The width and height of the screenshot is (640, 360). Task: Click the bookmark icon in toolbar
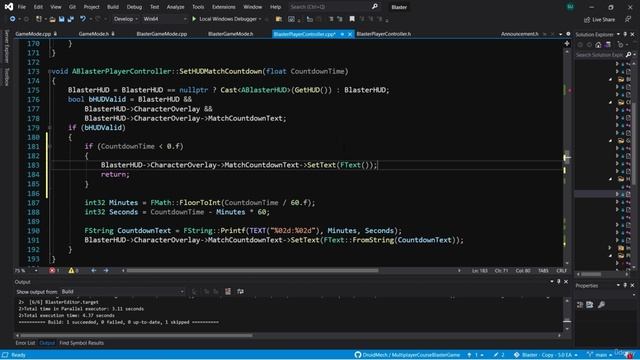(x=352, y=19)
